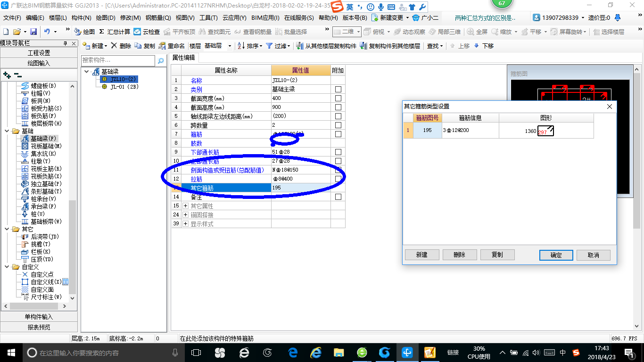Collapse the 基础 folder in navigation tree

click(7, 131)
